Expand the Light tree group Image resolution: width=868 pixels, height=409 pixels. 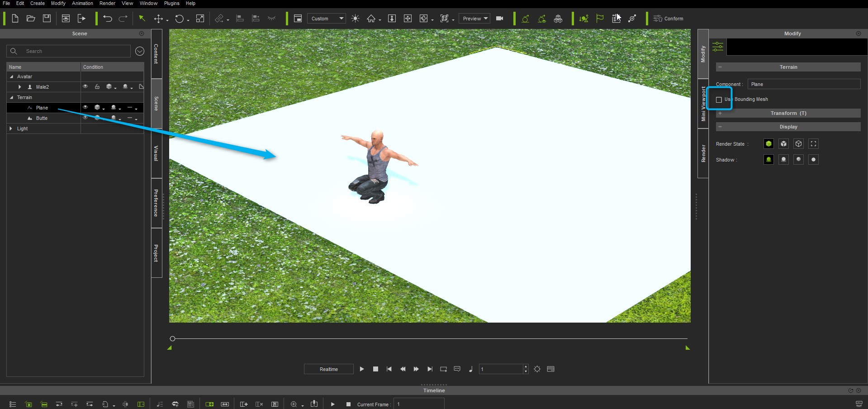coord(11,128)
